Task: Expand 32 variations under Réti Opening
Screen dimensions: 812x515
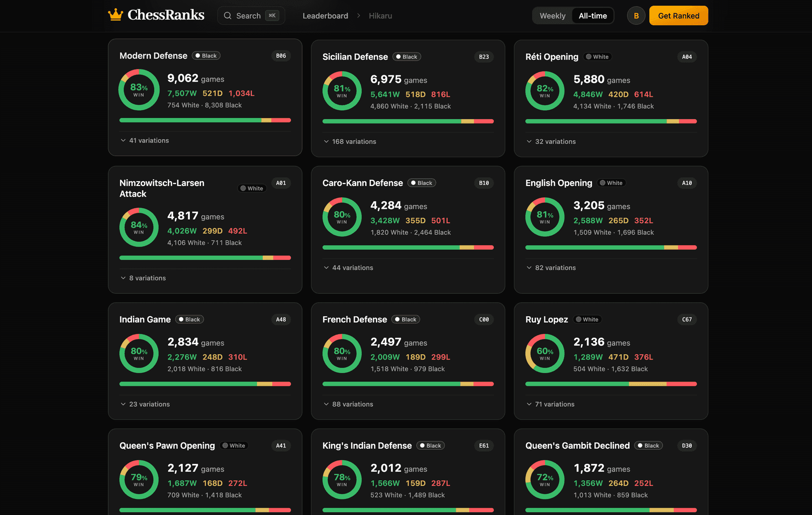Action: pyautogui.click(x=551, y=142)
